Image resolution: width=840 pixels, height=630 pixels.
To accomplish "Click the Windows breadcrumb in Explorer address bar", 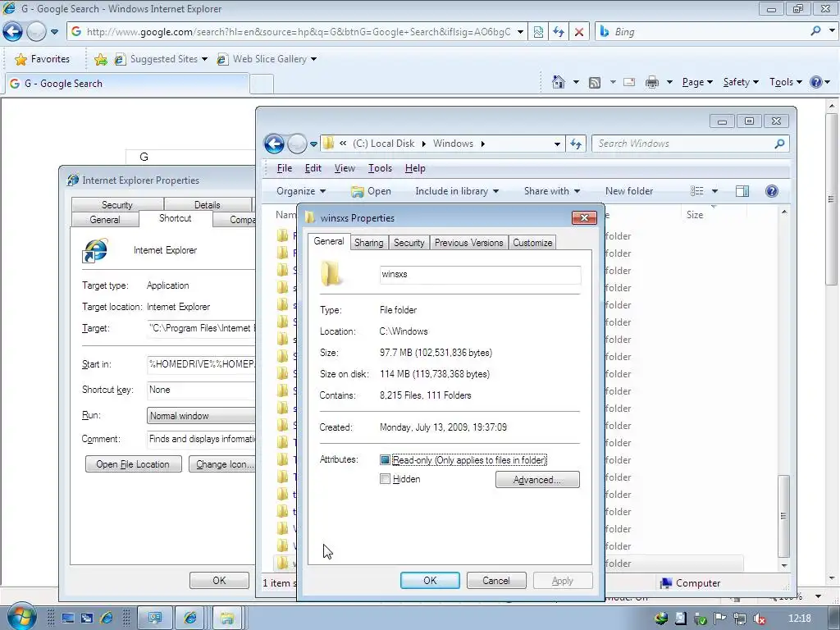I will [x=453, y=144].
